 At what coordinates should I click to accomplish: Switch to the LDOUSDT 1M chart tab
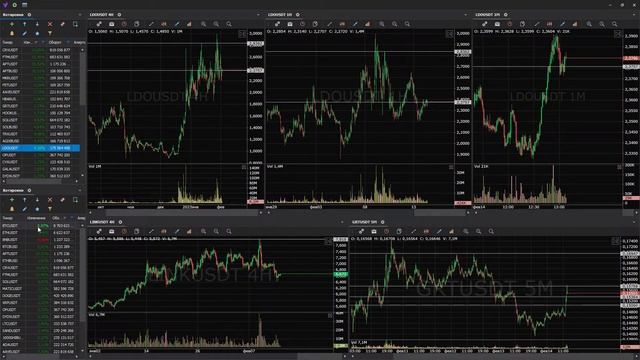(487, 15)
